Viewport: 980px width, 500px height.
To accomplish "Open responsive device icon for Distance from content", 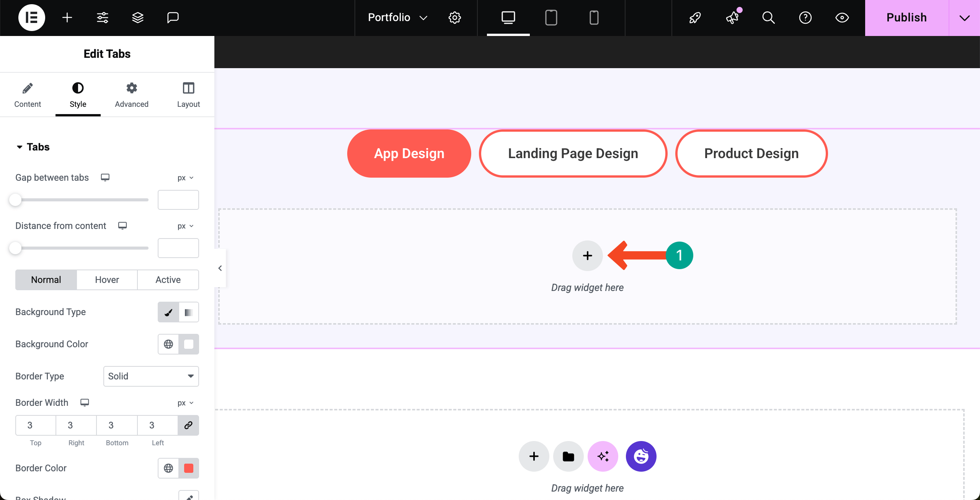I will pyautogui.click(x=122, y=225).
